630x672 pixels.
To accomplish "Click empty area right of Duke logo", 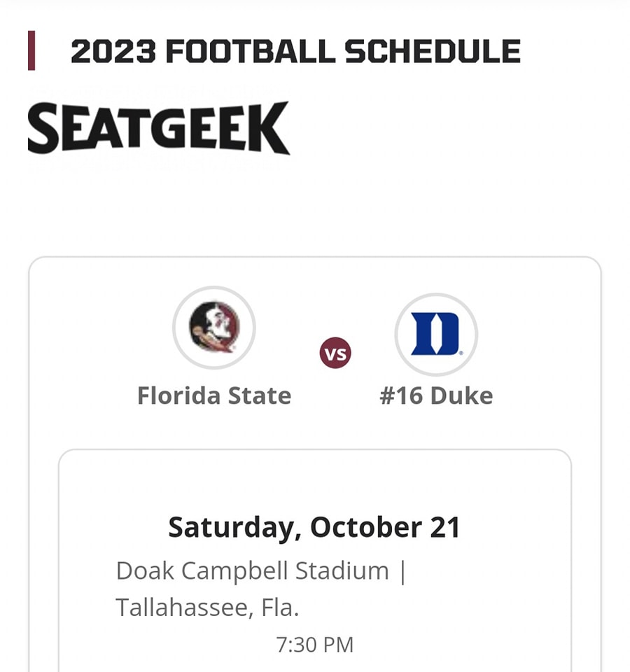I will (x=539, y=334).
